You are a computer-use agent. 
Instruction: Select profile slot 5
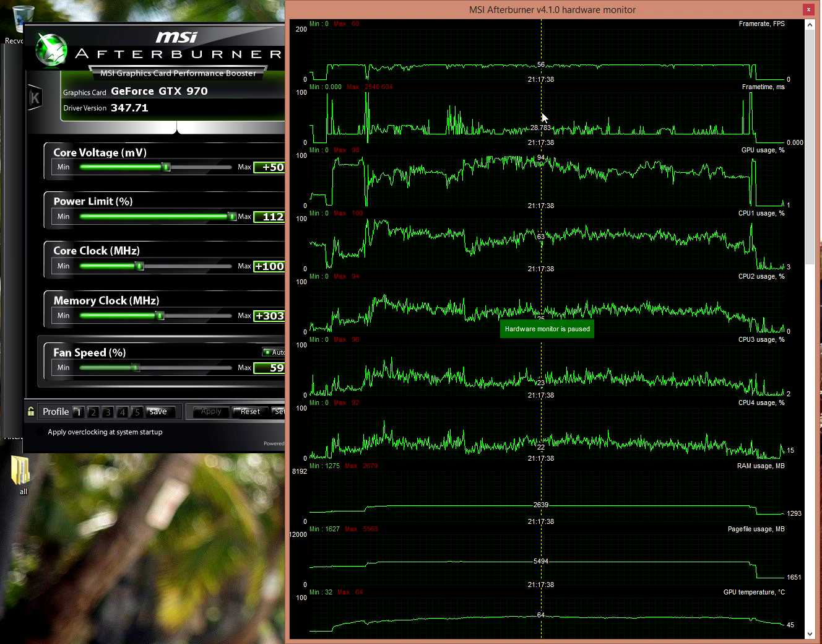137,412
